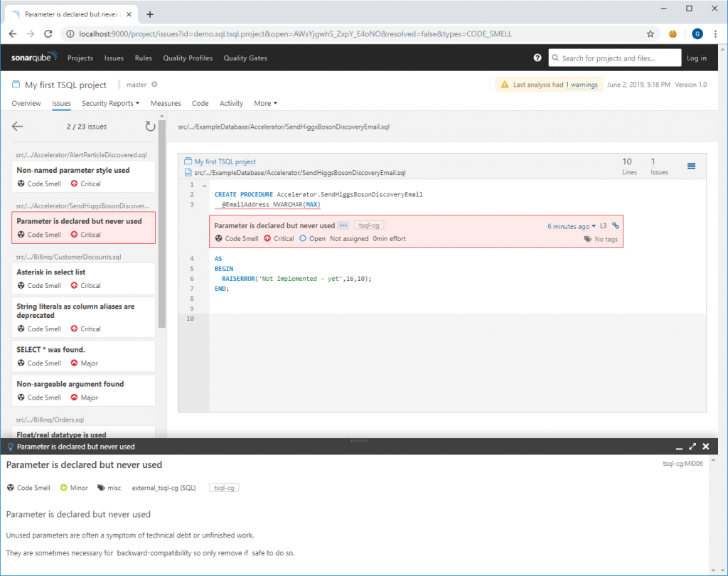Open the code viewer list options hamburger icon
The height and width of the screenshot is (576, 728).
point(691,166)
